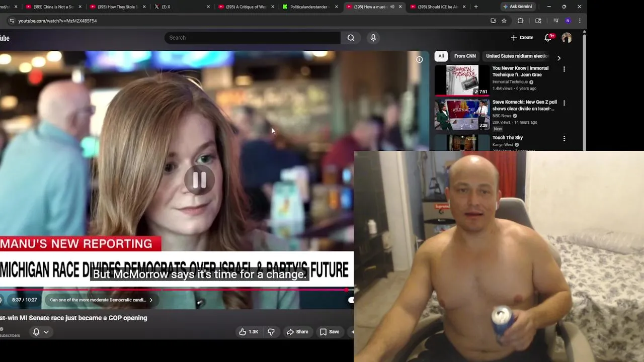
Task: Click the side panel toolbar icon
Action: (538, 21)
